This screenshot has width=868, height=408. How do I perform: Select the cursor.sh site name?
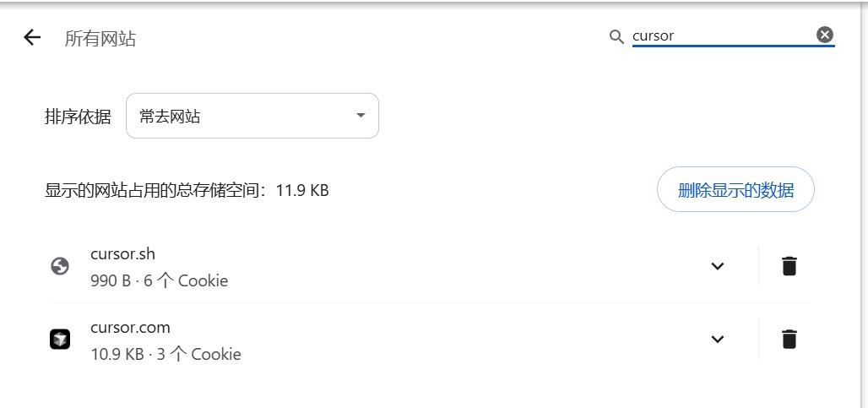pyautogui.click(x=122, y=254)
